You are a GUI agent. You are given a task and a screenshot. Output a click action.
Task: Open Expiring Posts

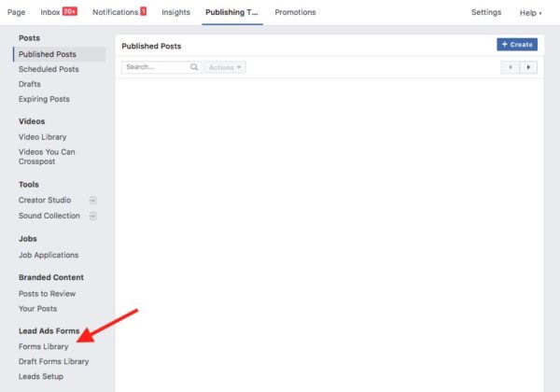point(44,99)
